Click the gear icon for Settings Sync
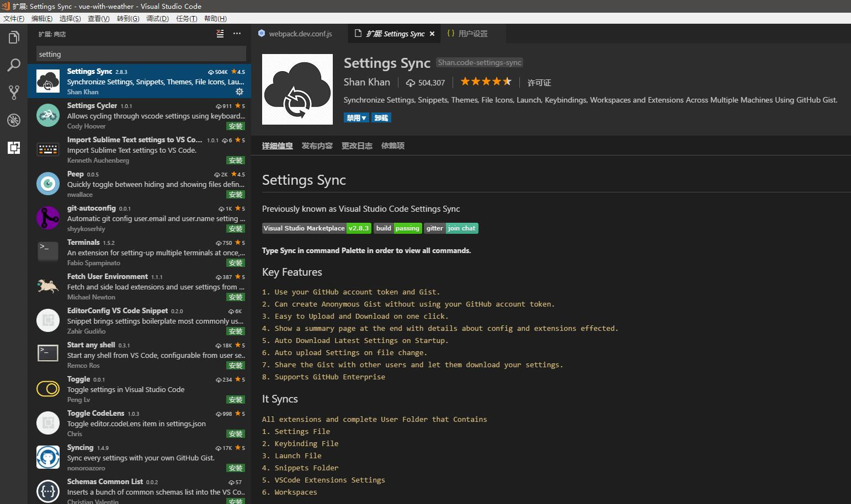 [239, 92]
